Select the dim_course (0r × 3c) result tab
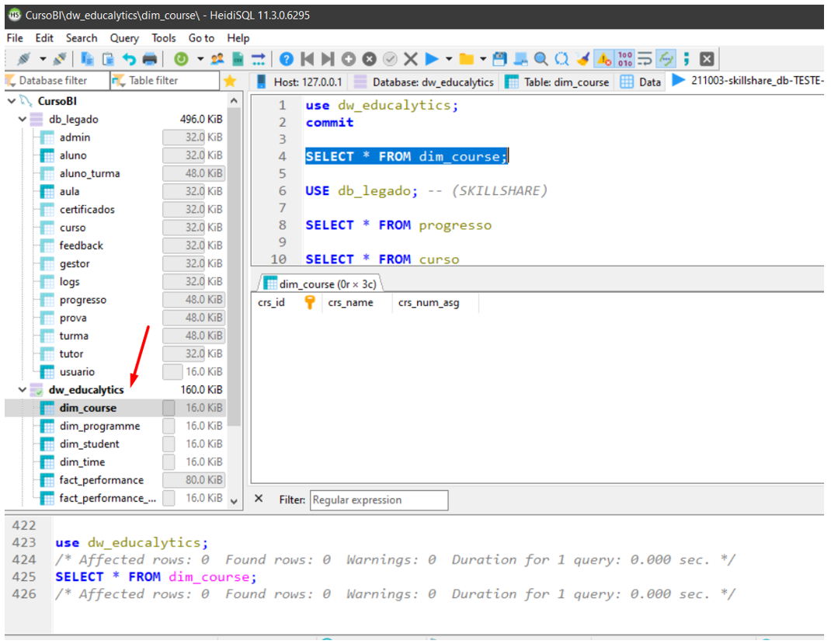This screenshot has width=831, height=644. point(321,284)
